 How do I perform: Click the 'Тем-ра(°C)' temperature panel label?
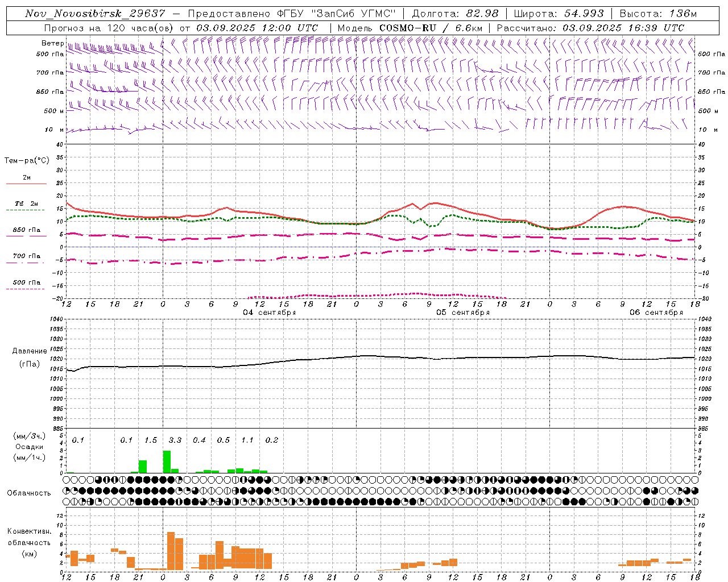pos(27,161)
